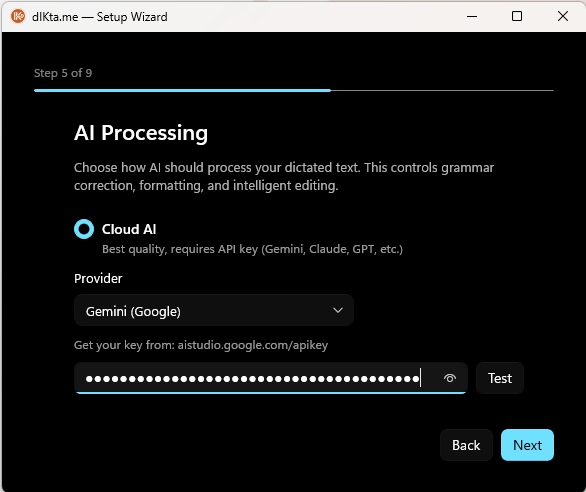The image size is (586, 492).
Task: Open the Provider dropdown showing Gemini (Google)
Action: click(x=214, y=310)
